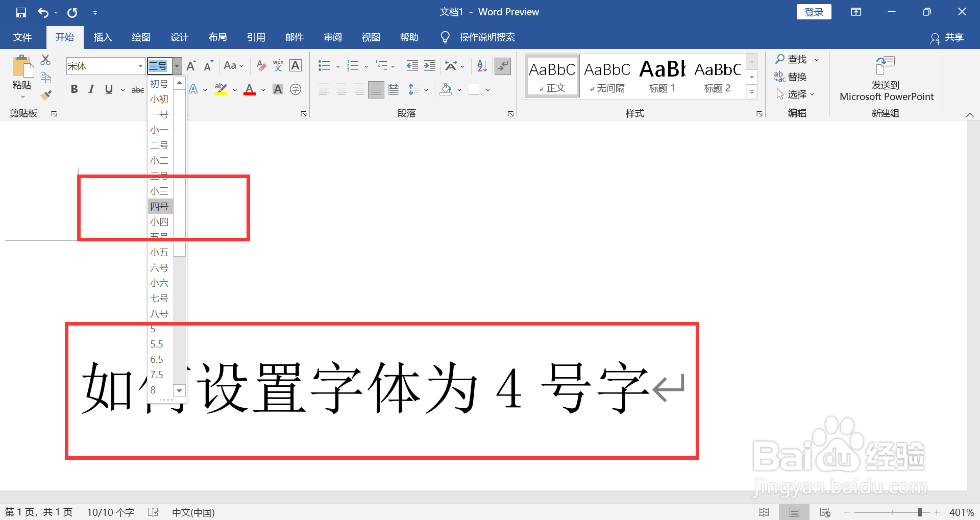This screenshot has width=980, height=520.
Task: Activate the Format Painter brush
Action: tap(46, 95)
